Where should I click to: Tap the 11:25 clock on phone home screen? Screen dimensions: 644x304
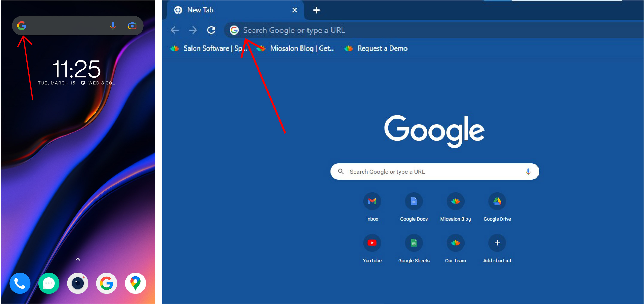pos(76,69)
